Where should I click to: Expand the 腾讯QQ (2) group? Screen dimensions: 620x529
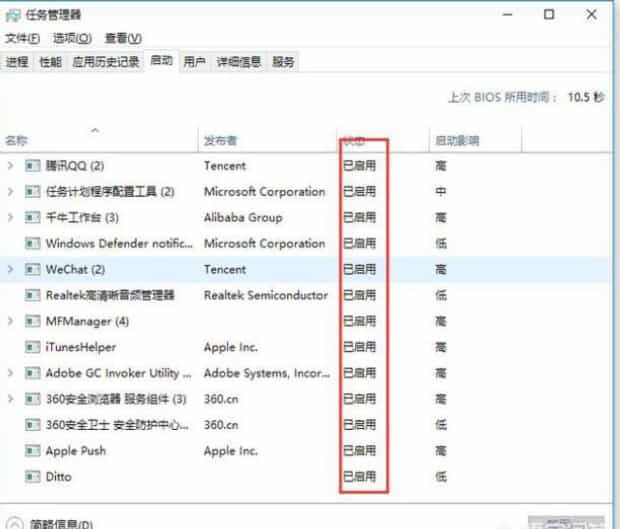pyautogui.click(x=11, y=166)
